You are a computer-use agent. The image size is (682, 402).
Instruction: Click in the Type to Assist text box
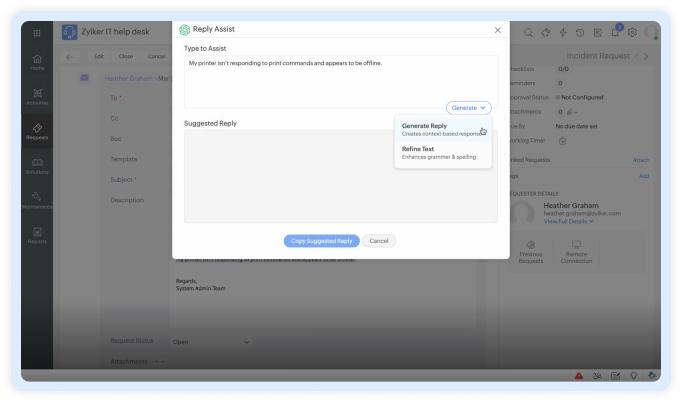(x=341, y=82)
